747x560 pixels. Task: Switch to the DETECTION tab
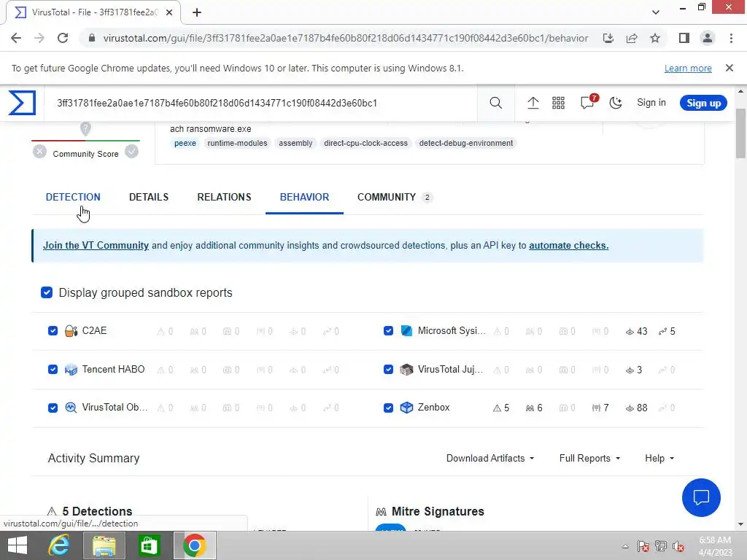pos(73,197)
